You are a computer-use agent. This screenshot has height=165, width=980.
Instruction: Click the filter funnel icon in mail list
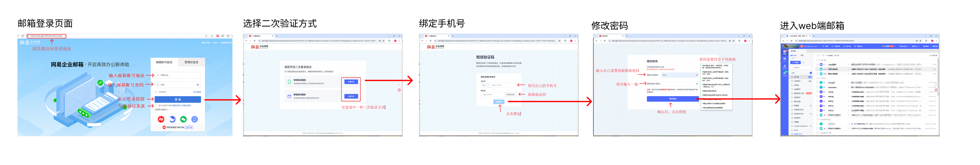point(823,55)
